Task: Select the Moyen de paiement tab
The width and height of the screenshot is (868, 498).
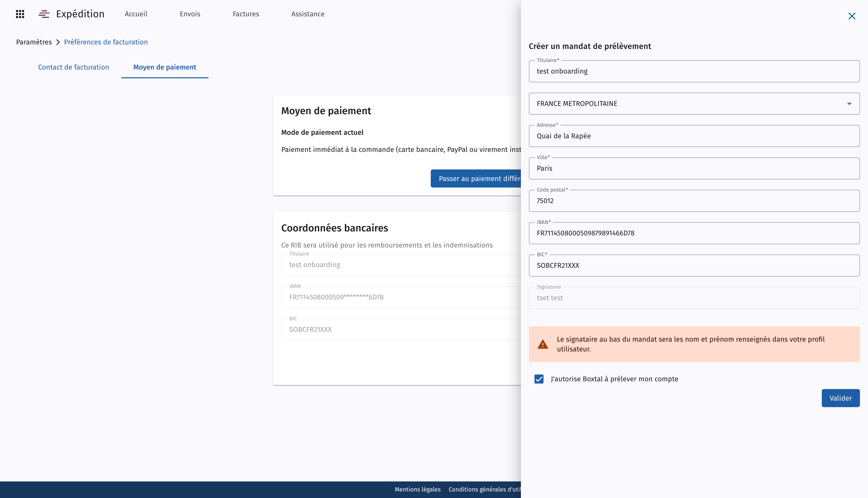Action: click(x=165, y=67)
